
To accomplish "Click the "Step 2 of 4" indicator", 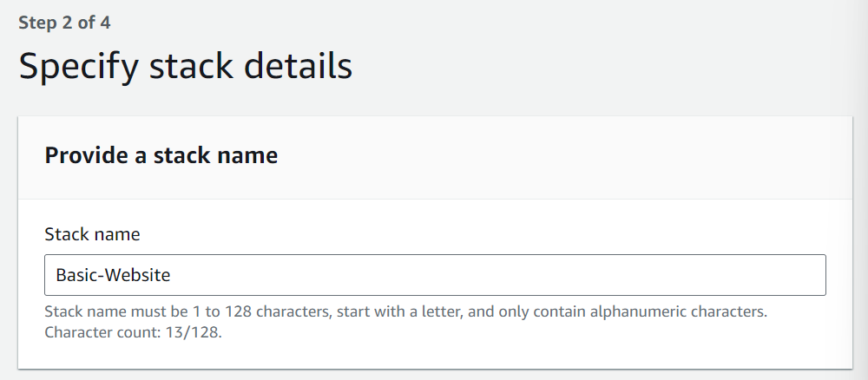I will click(64, 23).
